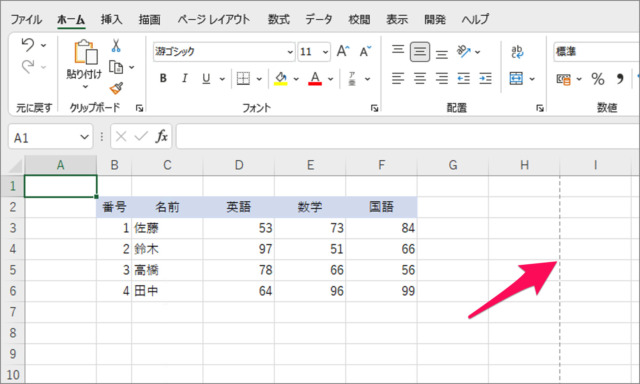Image resolution: width=640 pixels, height=384 pixels.
Task: Open the font size 11 dropdown
Action: point(325,52)
